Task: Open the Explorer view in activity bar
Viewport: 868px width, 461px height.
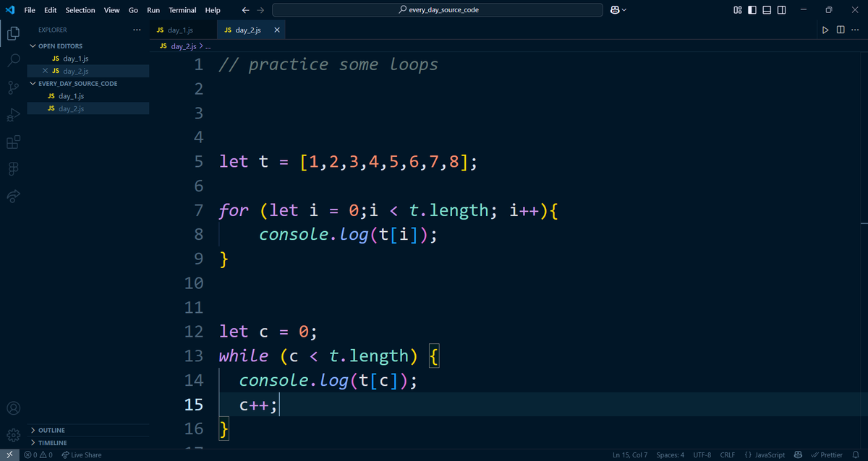Action: pos(13,33)
